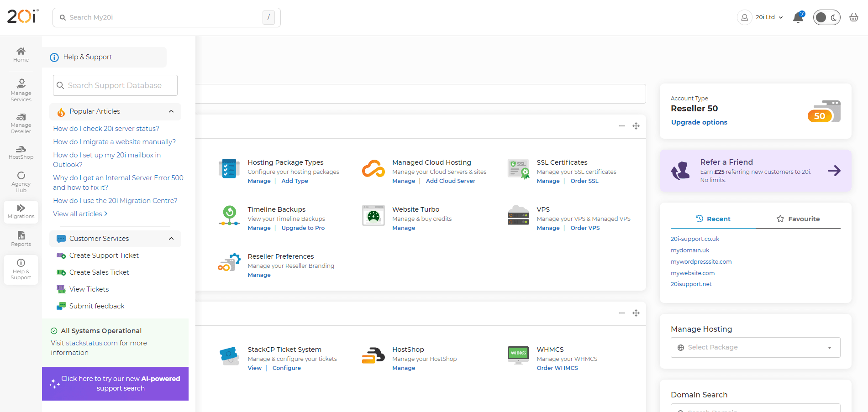The image size is (868, 412).
Task: Click Order WHMCS link
Action: 557,368
